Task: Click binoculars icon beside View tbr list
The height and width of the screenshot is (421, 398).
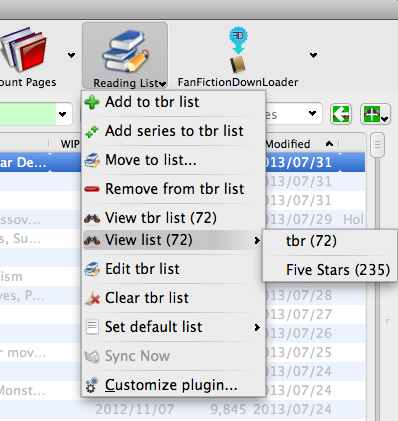Action: click(x=92, y=219)
